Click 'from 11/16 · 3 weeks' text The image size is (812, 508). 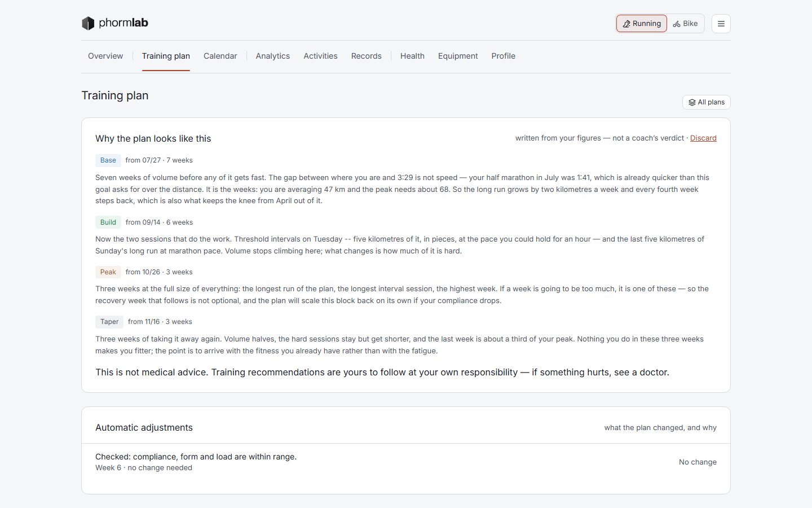click(160, 322)
